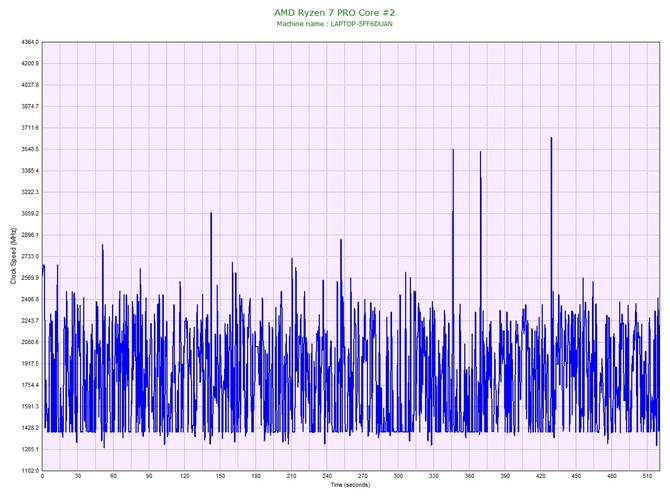
Task: Click the tallest clock spike near 430 seconds
Action: point(551,138)
